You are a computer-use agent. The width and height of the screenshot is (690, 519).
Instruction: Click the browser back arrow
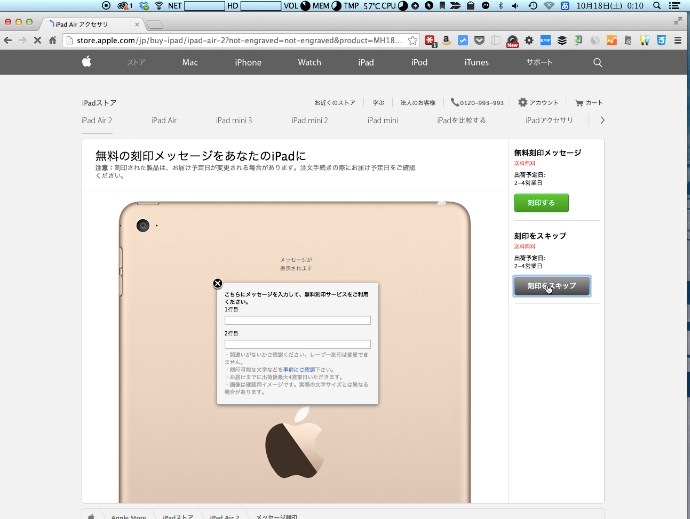click(8, 40)
